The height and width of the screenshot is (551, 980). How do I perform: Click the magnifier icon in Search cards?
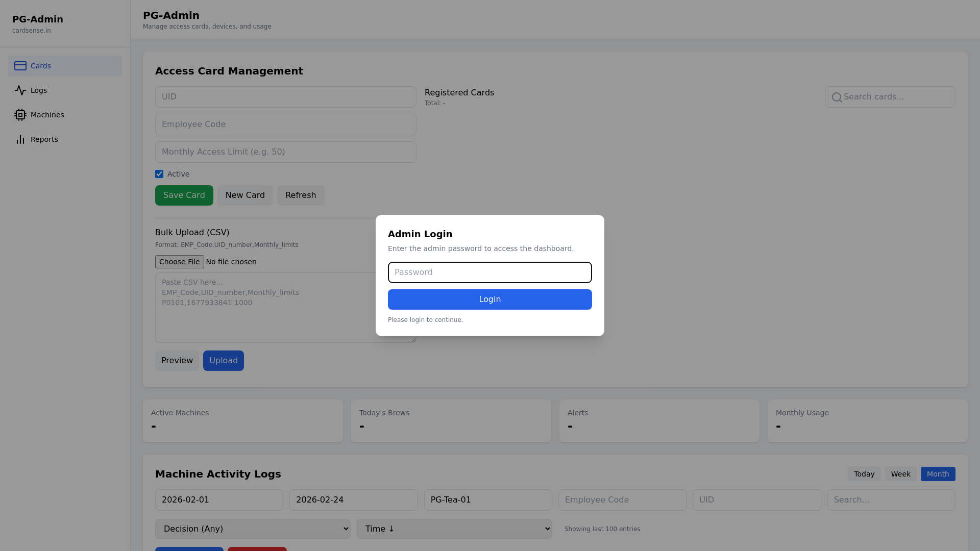(x=837, y=97)
